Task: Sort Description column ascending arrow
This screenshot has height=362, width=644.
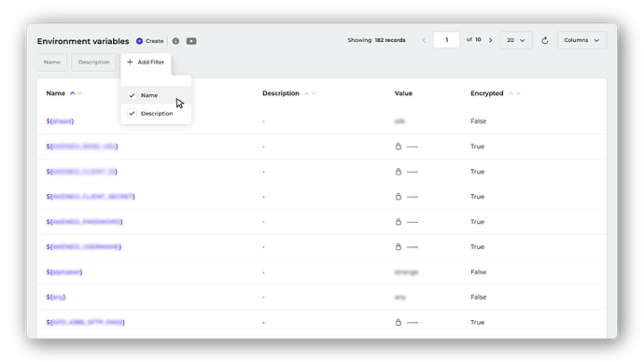Action: 306,93
